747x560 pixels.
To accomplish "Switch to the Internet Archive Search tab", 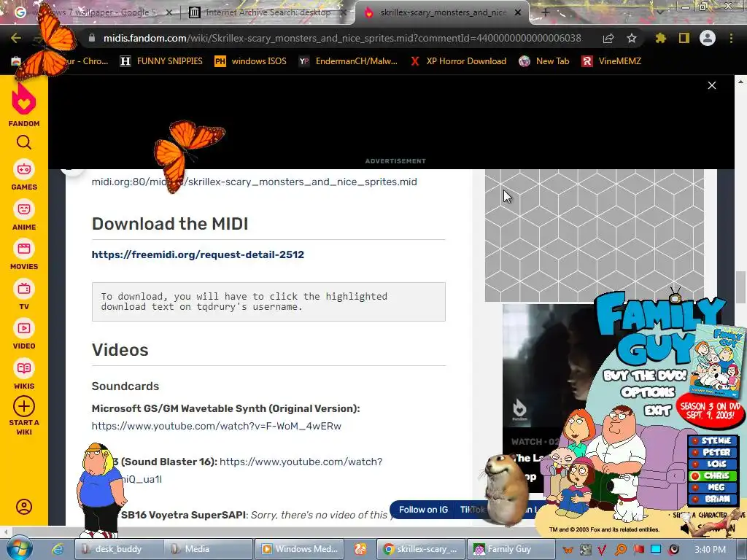I will pos(268,12).
